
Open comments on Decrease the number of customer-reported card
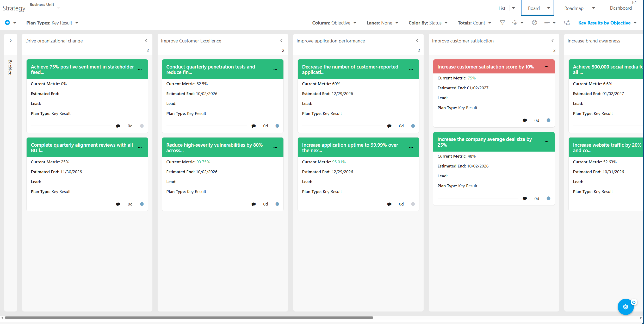click(x=389, y=126)
